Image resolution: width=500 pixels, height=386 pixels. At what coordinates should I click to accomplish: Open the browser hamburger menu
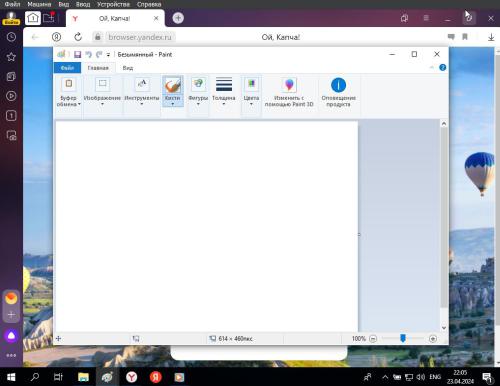click(426, 18)
